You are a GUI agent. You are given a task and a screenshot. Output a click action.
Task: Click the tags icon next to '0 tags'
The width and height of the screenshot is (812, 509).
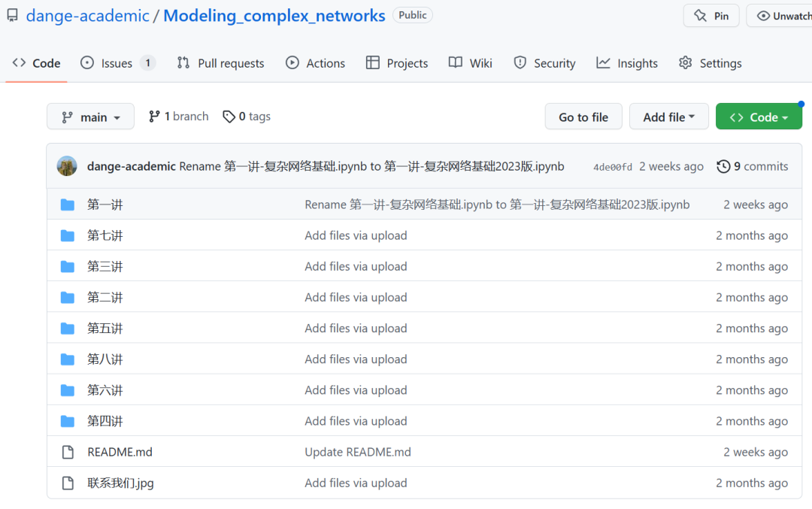229,116
